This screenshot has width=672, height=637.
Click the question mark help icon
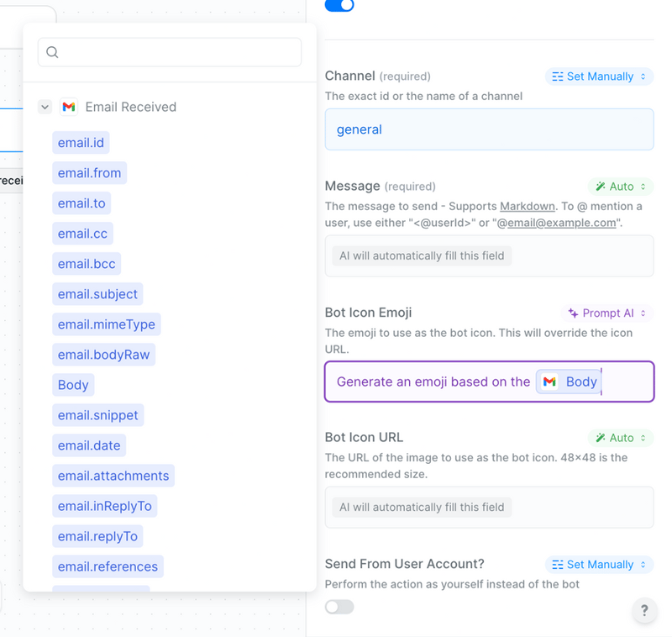click(644, 611)
